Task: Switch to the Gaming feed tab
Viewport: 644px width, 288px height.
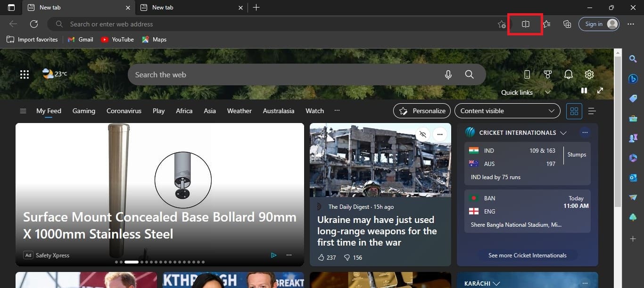Action: tap(83, 111)
